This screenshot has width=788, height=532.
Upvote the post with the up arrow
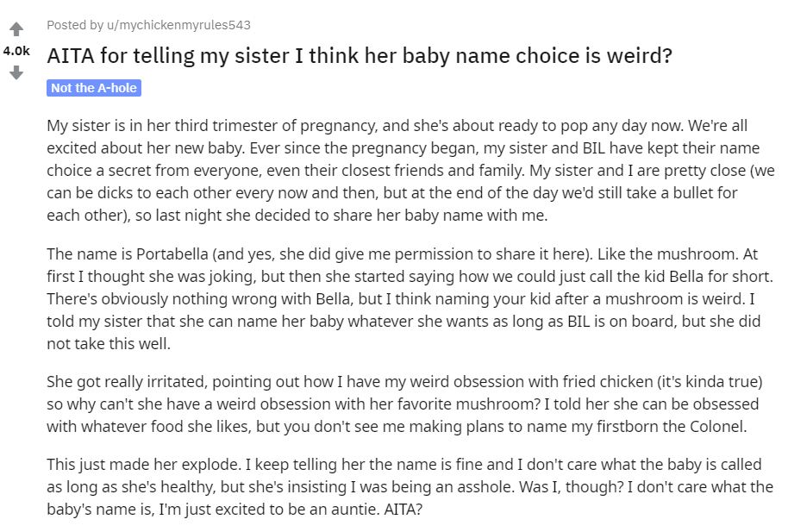16,29
